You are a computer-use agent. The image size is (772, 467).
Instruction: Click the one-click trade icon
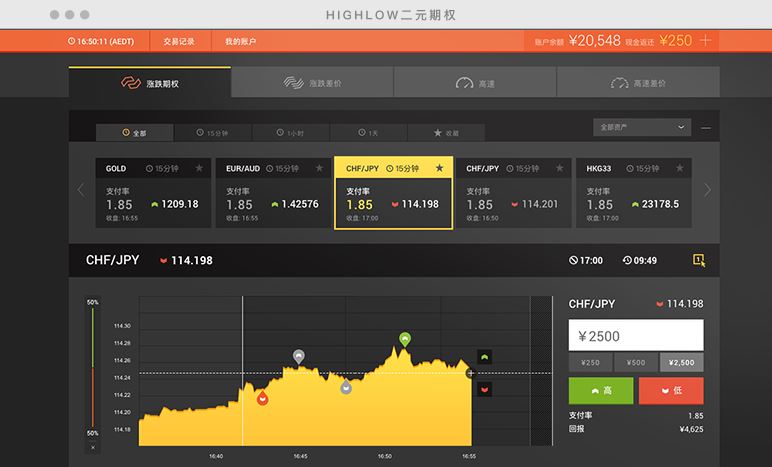click(699, 260)
